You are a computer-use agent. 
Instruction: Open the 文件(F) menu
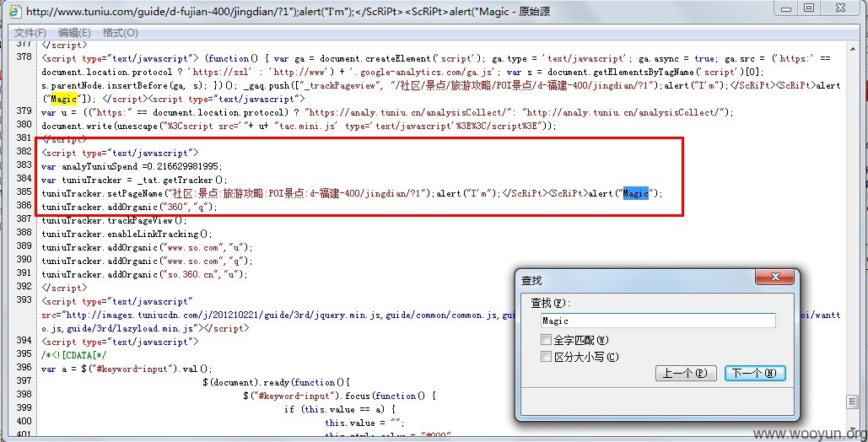point(30,33)
